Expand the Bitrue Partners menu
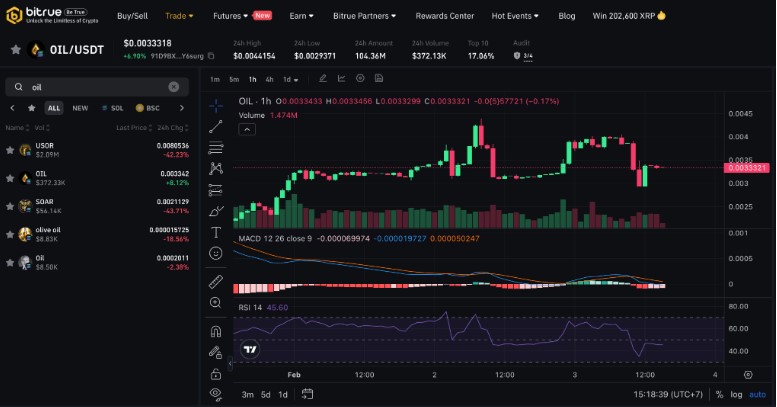The width and height of the screenshot is (777, 407). (x=364, y=16)
